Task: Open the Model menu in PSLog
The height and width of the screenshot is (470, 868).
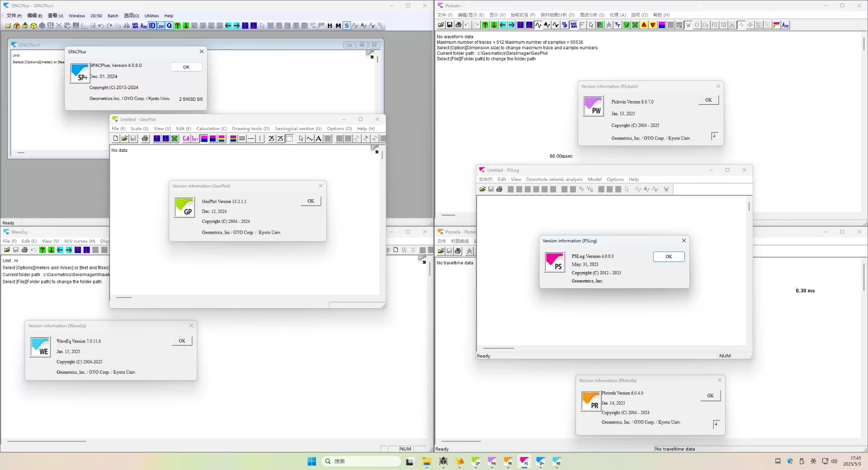Action: point(594,179)
